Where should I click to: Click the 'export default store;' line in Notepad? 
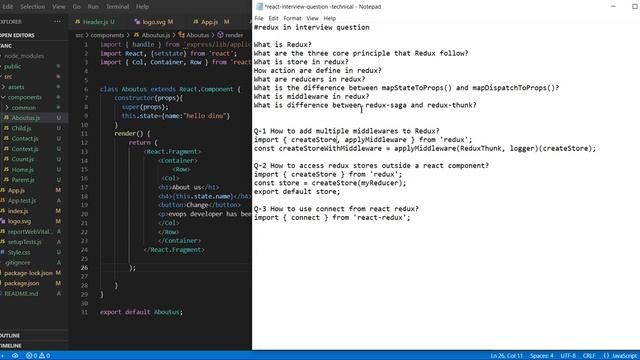[x=297, y=191]
